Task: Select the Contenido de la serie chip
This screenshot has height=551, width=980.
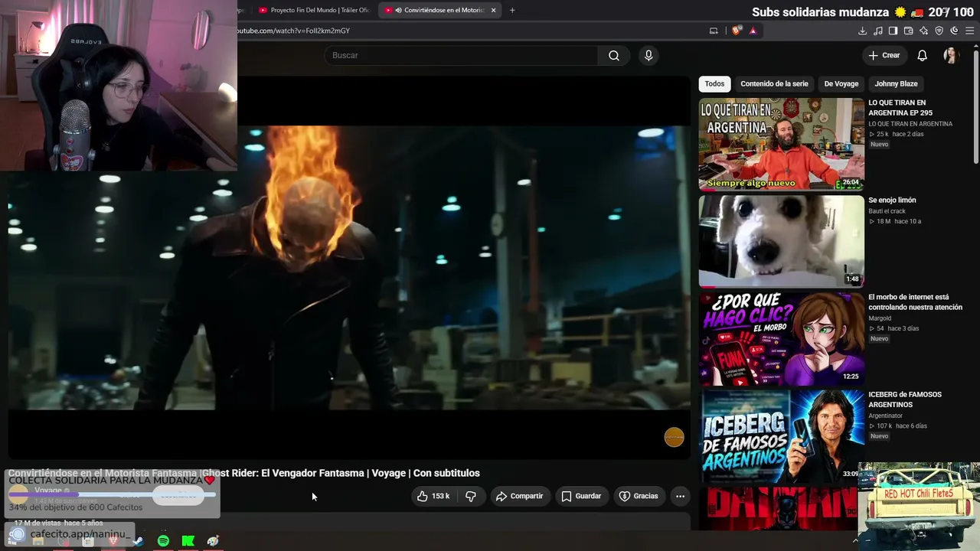Action: (774, 83)
